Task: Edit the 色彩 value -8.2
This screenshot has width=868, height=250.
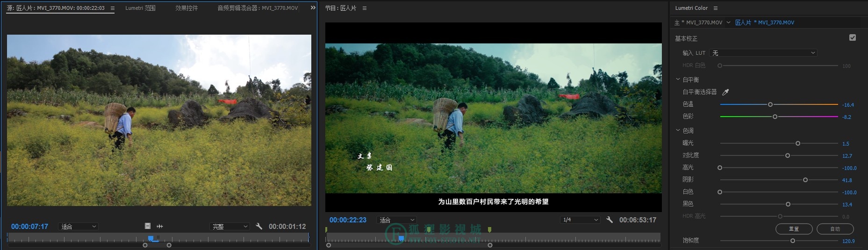Action: [846, 117]
